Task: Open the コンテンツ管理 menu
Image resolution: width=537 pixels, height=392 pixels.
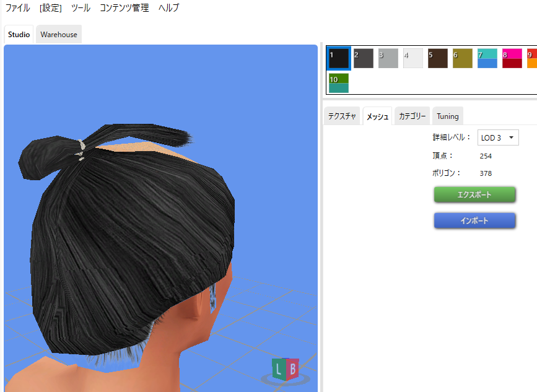Action: pyautogui.click(x=124, y=8)
